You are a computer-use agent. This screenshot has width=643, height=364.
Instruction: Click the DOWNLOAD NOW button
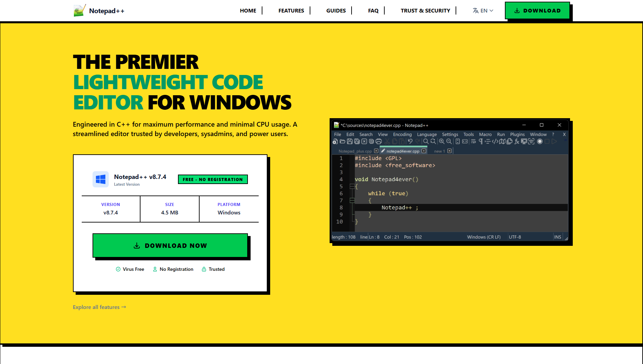point(170,245)
